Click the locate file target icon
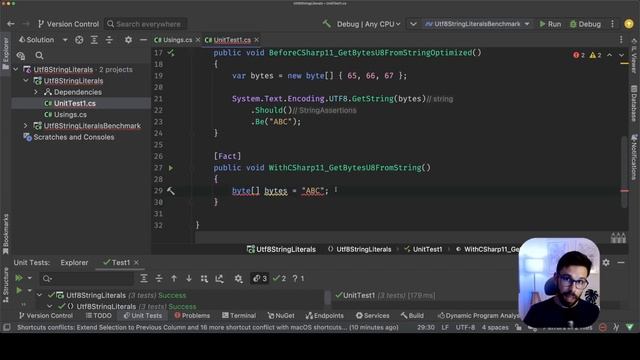 coord(79,40)
